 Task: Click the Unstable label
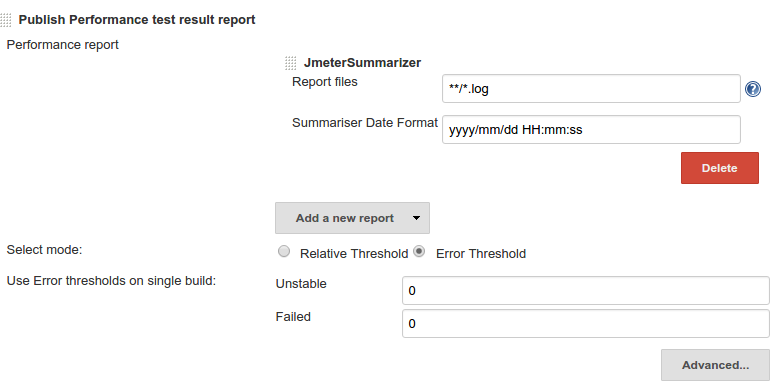click(301, 284)
